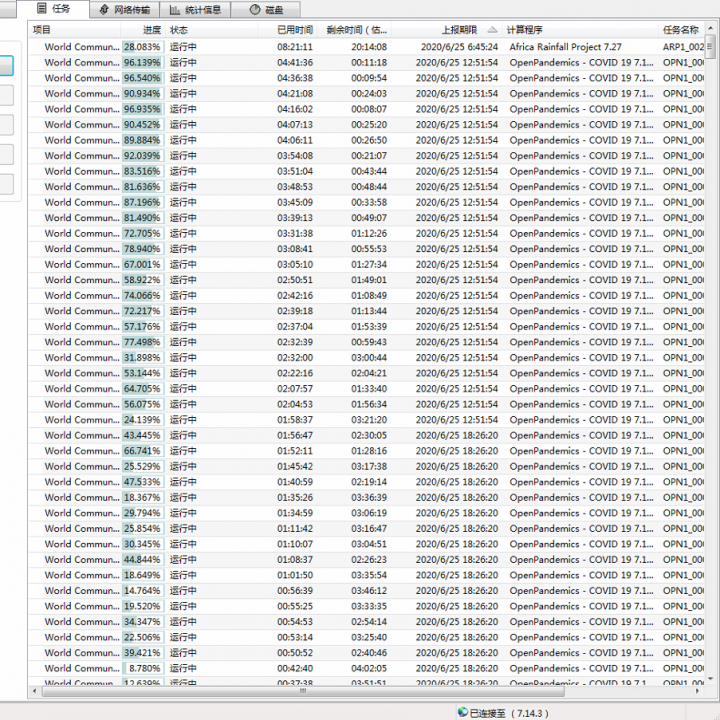Sort by the 任务名称 column header
Image resolution: width=720 pixels, height=720 pixels.
[x=681, y=30]
